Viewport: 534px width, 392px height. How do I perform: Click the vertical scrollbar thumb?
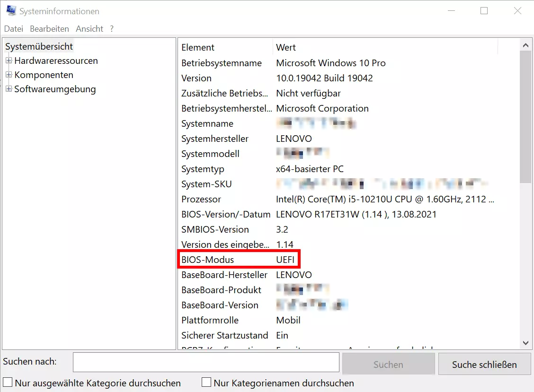[525, 117]
